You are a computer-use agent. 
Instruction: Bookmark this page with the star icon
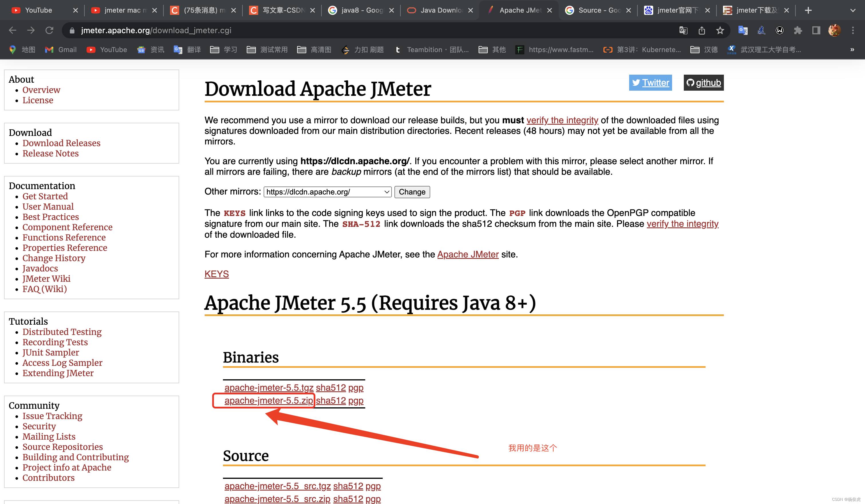tap(720, 31)
